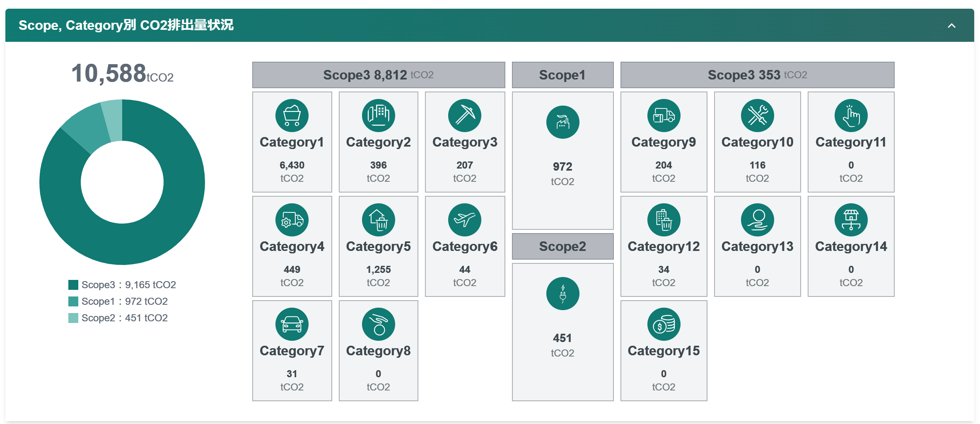Click the Category10 tools icon
The width and height of the screenshot is (980, 424).
click(757, 116)
